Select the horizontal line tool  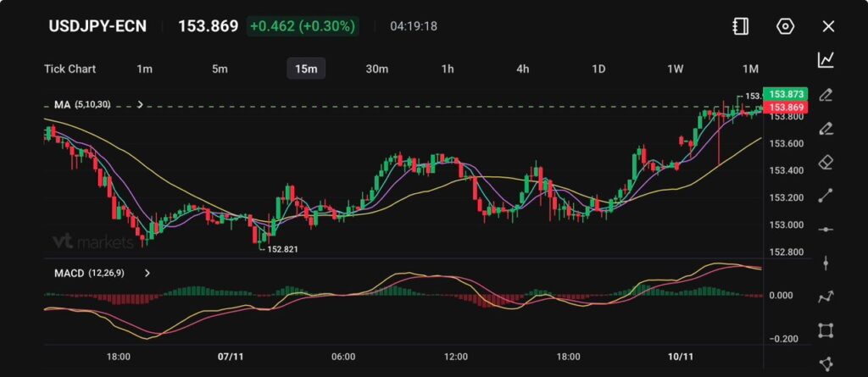826,230
